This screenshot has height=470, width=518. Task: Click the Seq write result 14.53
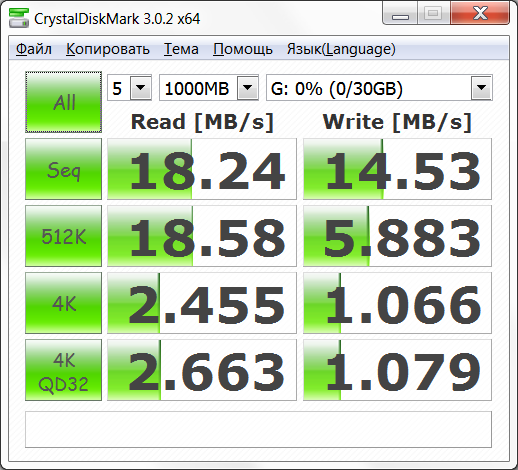point(397,169)
